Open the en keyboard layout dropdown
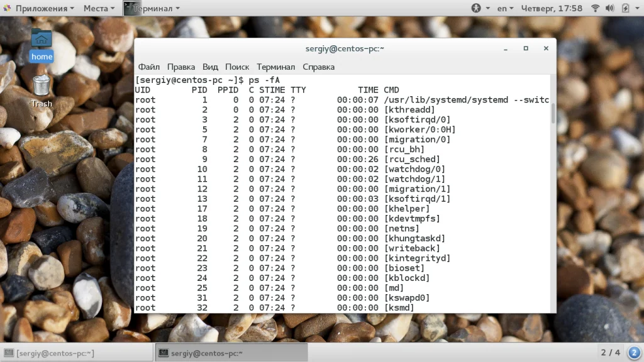644x362 pixels. tap(505, 8)
